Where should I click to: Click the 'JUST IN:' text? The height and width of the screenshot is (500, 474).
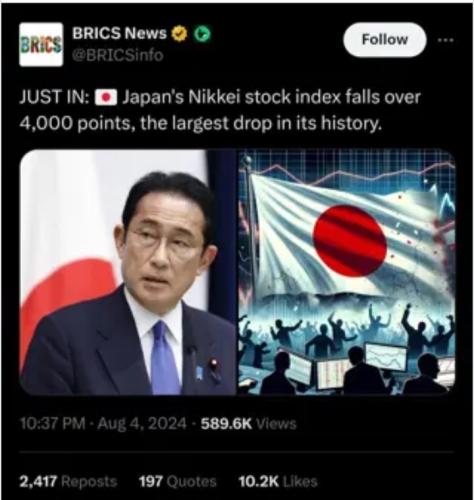[x=55, y=98]
